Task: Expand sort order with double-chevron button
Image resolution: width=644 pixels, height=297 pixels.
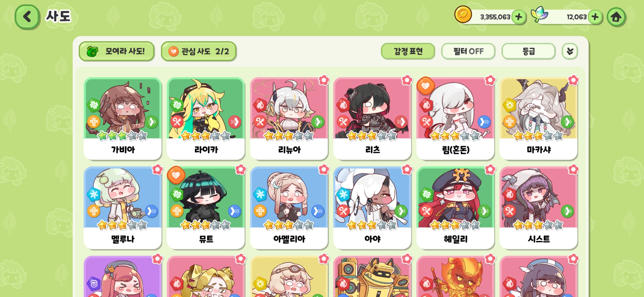Action: pyautogui.click(x=570, y=51)
